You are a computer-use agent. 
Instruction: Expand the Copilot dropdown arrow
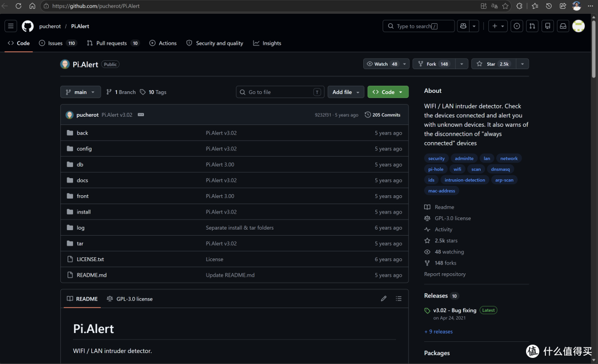474,26
